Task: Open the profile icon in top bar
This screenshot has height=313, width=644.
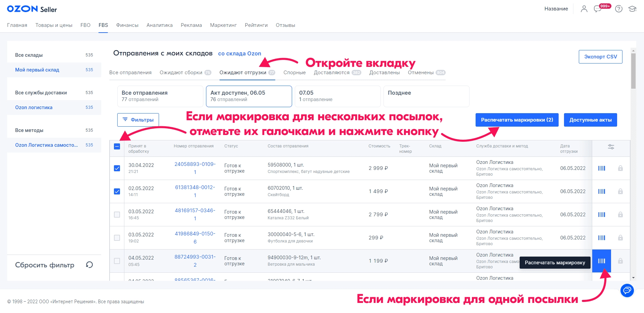Action: 584,9
